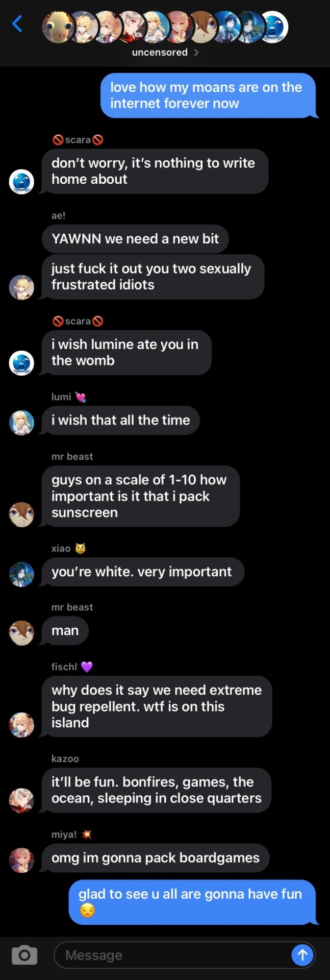330x980 pixels.
Task: Select the 'glad to see u all' sent bubble
Action: [x=192, y=902]
